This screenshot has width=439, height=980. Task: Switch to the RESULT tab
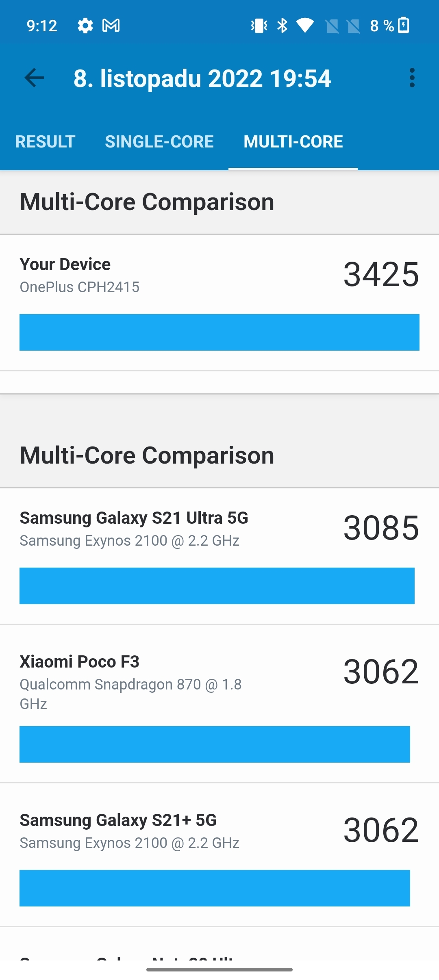coord(45,142)
